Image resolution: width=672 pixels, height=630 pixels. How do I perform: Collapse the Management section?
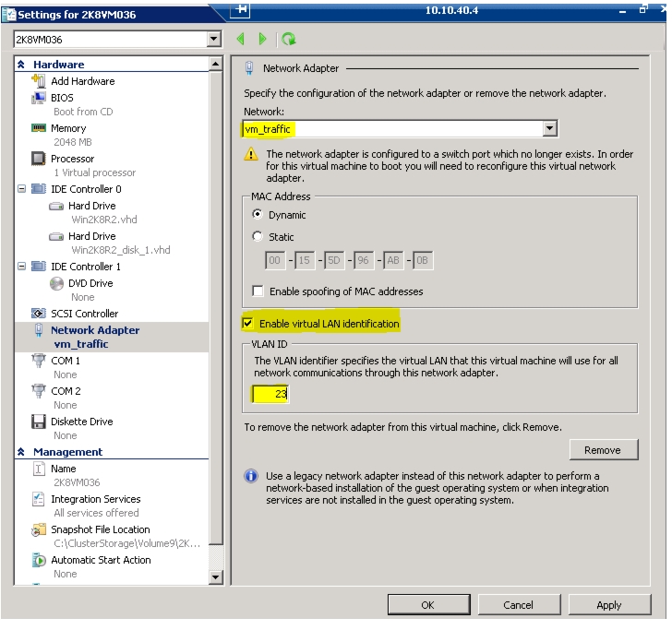[21, 452]
